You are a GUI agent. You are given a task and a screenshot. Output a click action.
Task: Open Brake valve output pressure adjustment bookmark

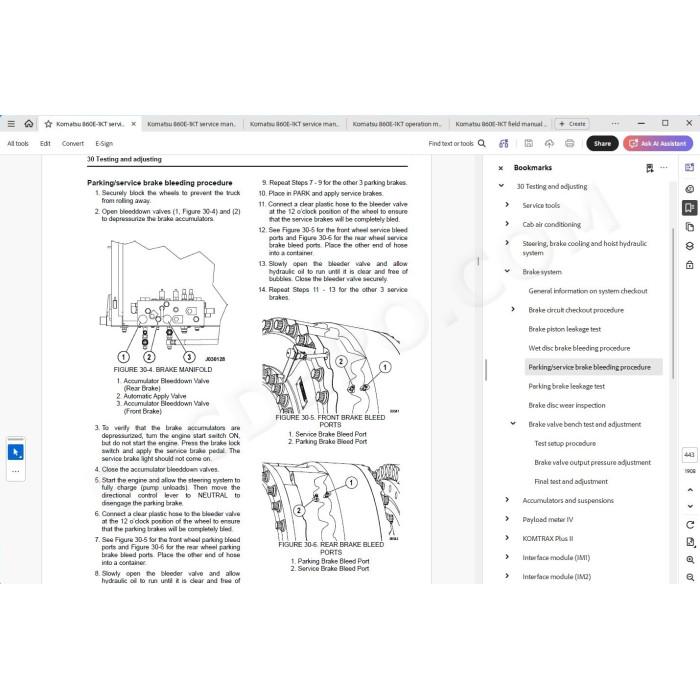tap(592, 462)
